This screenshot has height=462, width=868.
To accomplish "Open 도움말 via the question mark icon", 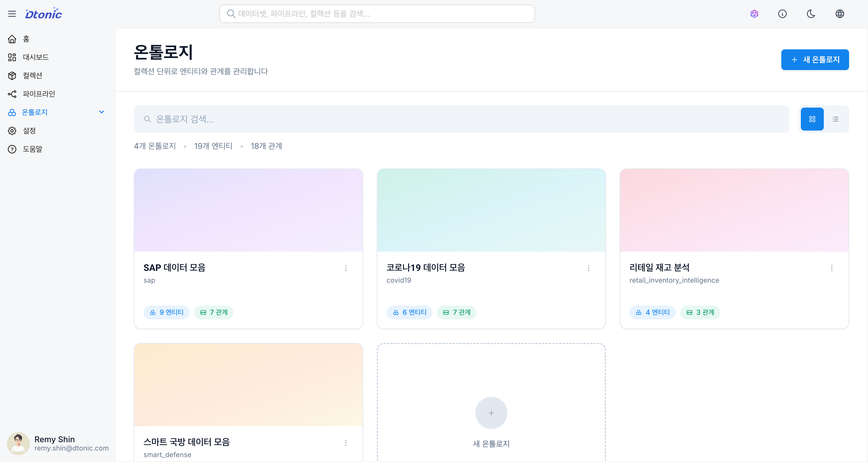I will coord(12,149).
